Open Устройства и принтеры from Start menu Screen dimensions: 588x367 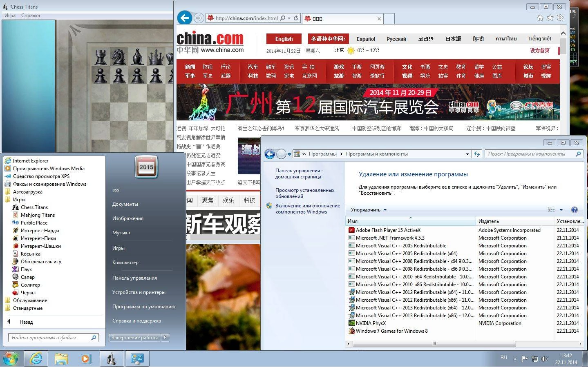pyautogui.click(x=139, y=292)
